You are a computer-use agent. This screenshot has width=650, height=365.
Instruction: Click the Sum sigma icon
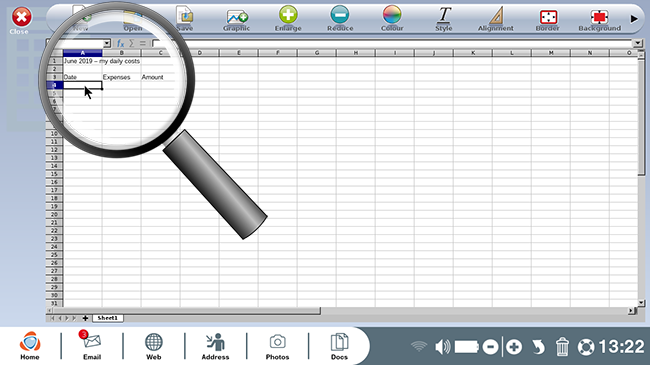(132, 43)
